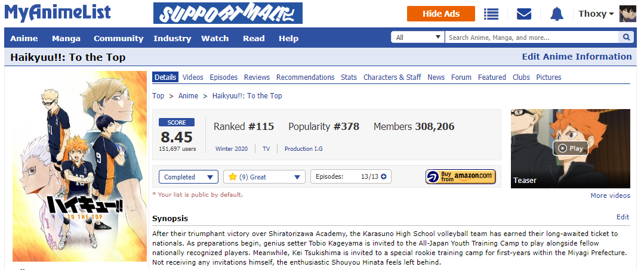Open the Completed status dropdown
Image resolution: width=644 pixels, height=270 pixels.
pyautogui.click(x=189, y=177)
